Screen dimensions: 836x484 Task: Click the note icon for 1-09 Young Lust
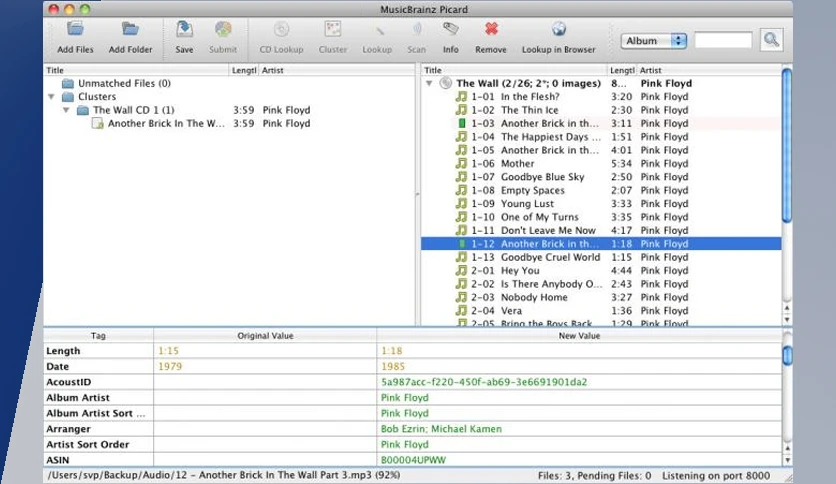(x=461, y=204)
